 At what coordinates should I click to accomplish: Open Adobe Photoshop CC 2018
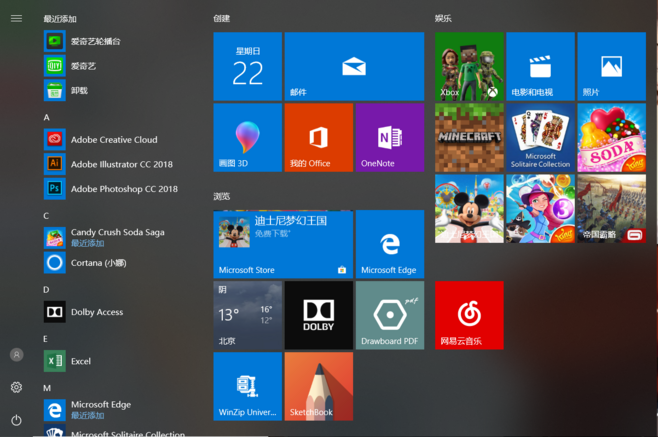click(x=113, y=189)
